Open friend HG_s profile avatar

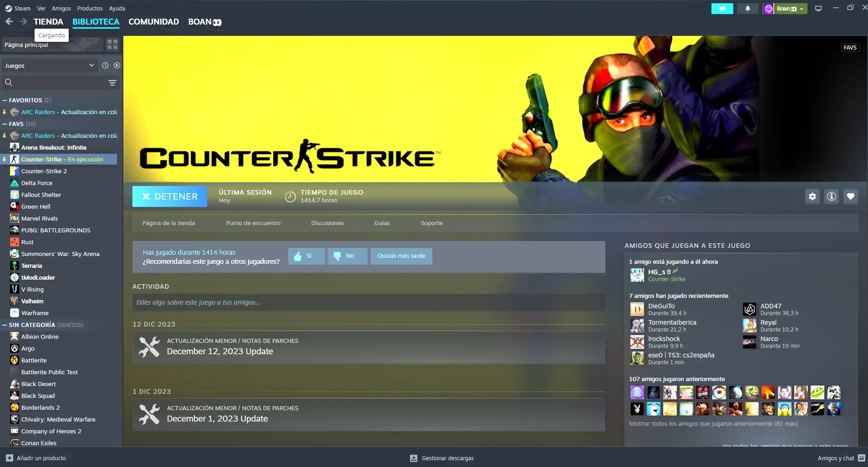pos(637,275)
